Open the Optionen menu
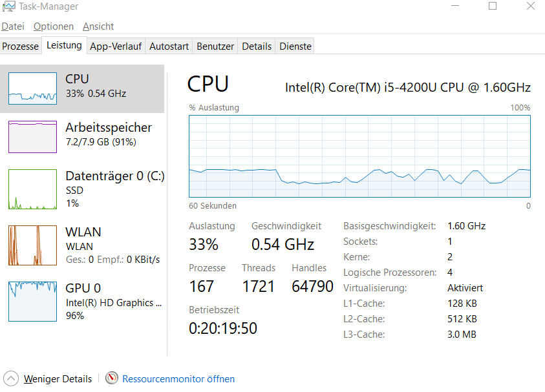This screenshot has width=545, height=392. [x=53, y=26]
